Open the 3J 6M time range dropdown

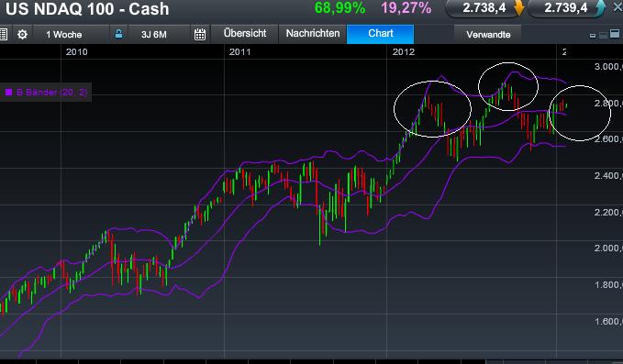tap(160, 35)
